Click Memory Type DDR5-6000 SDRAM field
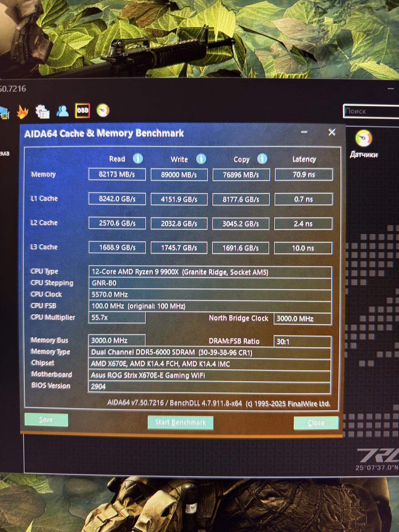399x532 pixels. (209, 352)
